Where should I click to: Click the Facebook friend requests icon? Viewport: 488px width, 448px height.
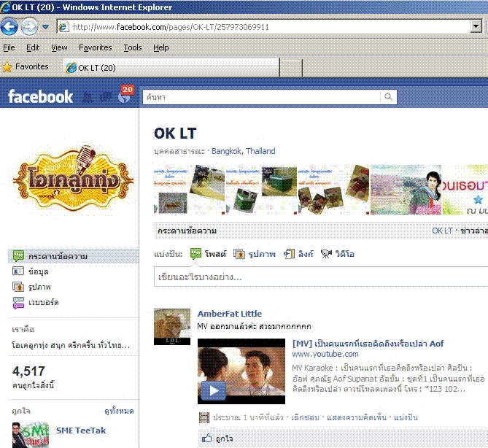88,97
